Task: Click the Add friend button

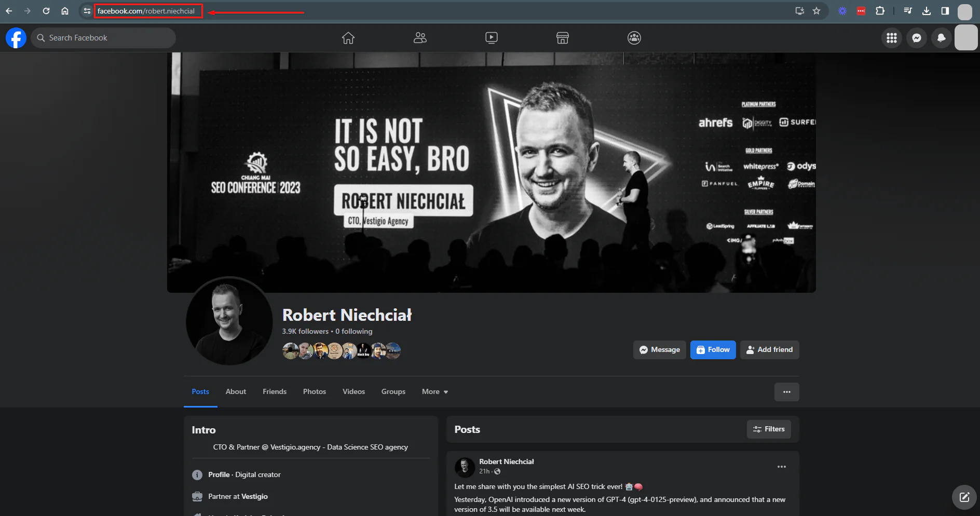Action: pyautogui.click(x=770, y=350)
